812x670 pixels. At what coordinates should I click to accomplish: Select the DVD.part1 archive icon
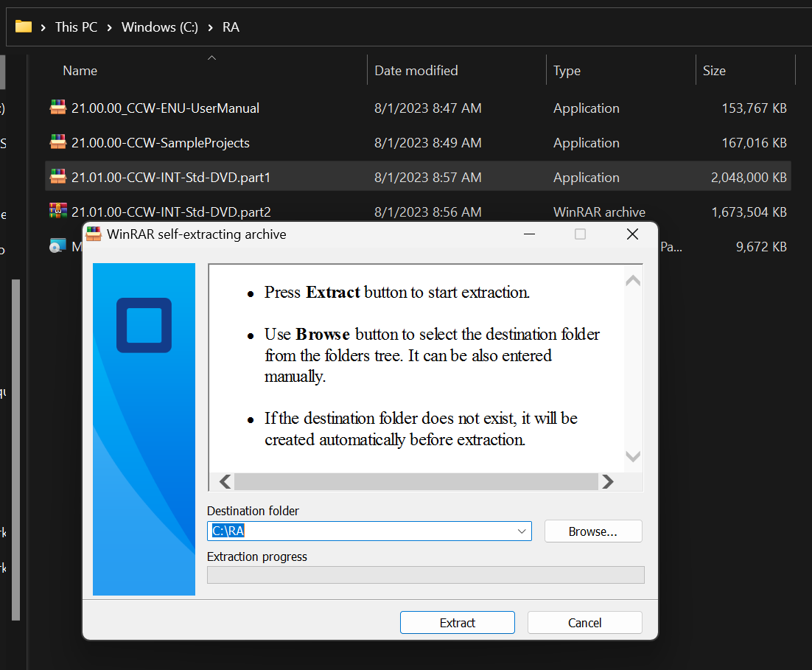58,177
